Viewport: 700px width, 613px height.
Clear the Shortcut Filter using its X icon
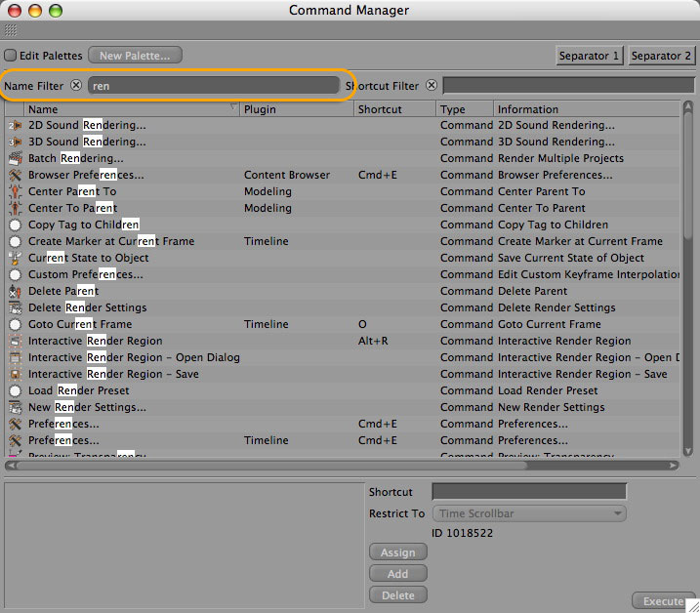point(431,86)
